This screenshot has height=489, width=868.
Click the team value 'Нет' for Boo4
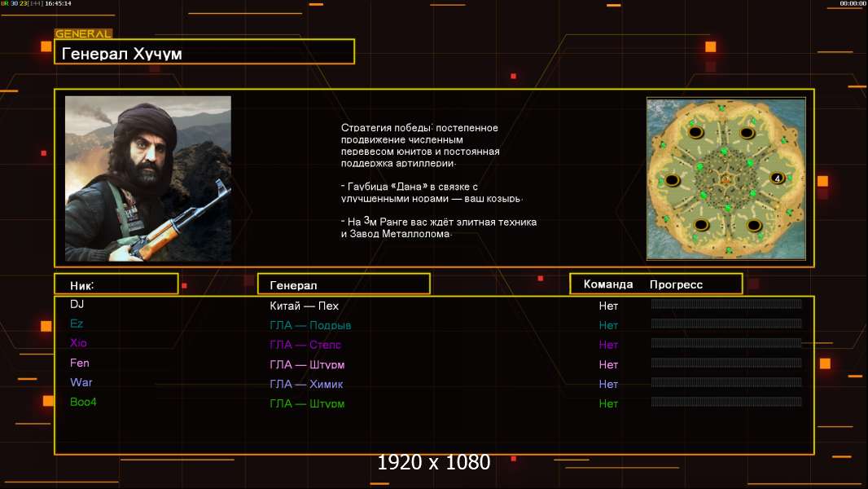pyautogui.click(x=607, y=403)
